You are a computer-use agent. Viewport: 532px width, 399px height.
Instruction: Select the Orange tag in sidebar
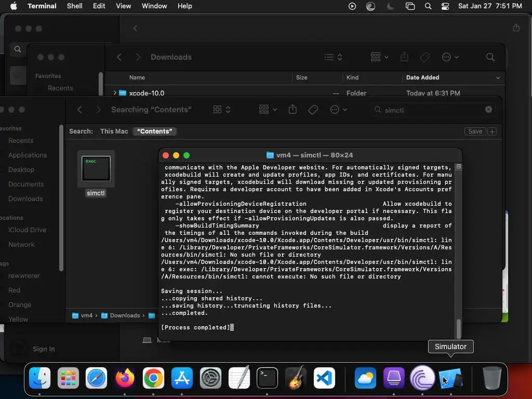click(x=20, y=305)
